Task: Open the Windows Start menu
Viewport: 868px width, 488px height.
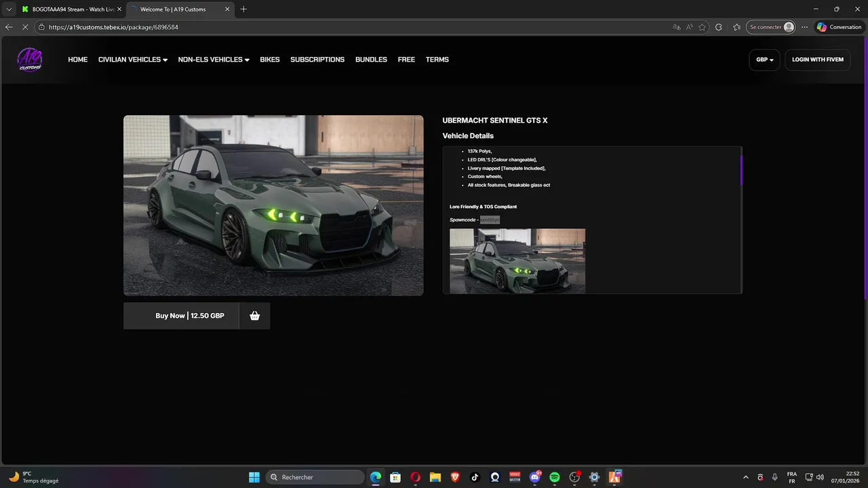Action: [x=254, y=477]
